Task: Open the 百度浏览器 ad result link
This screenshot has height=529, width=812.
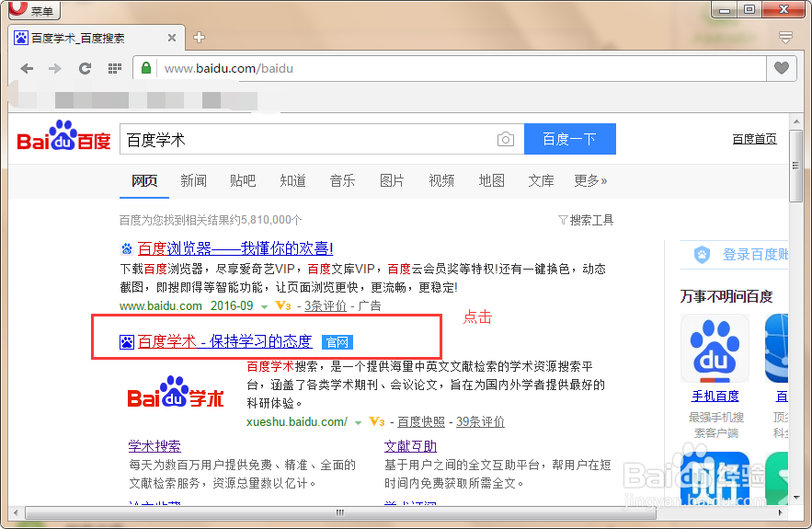Action: coord(235,248)
